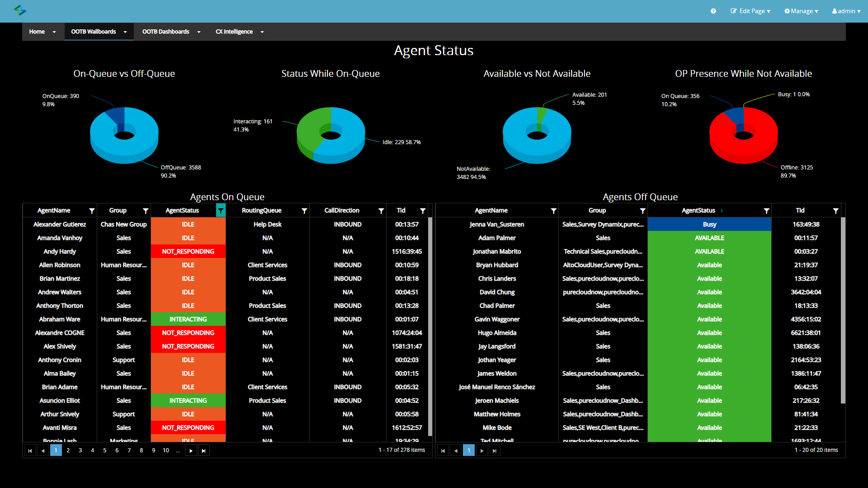
Task: Open the Group filter in Agents Off Queue
Action: 642,211
